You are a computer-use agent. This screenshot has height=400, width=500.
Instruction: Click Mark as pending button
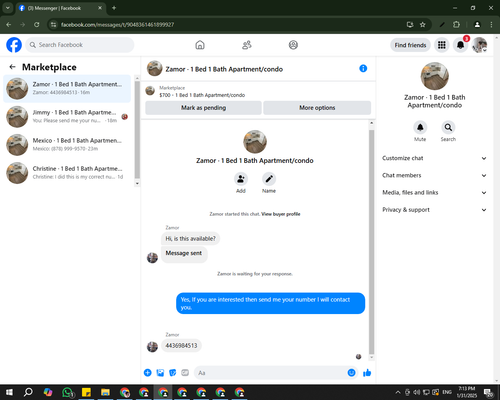(x=203, y=108)
